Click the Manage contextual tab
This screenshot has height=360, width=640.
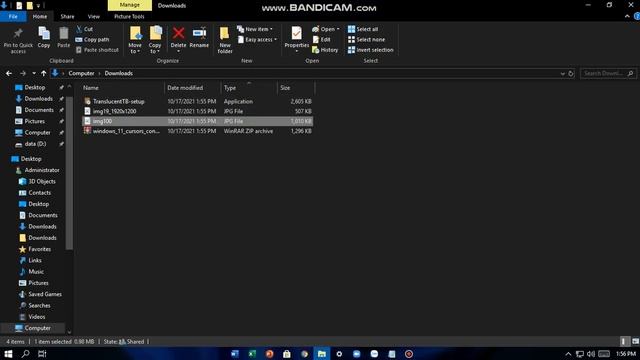130,5
